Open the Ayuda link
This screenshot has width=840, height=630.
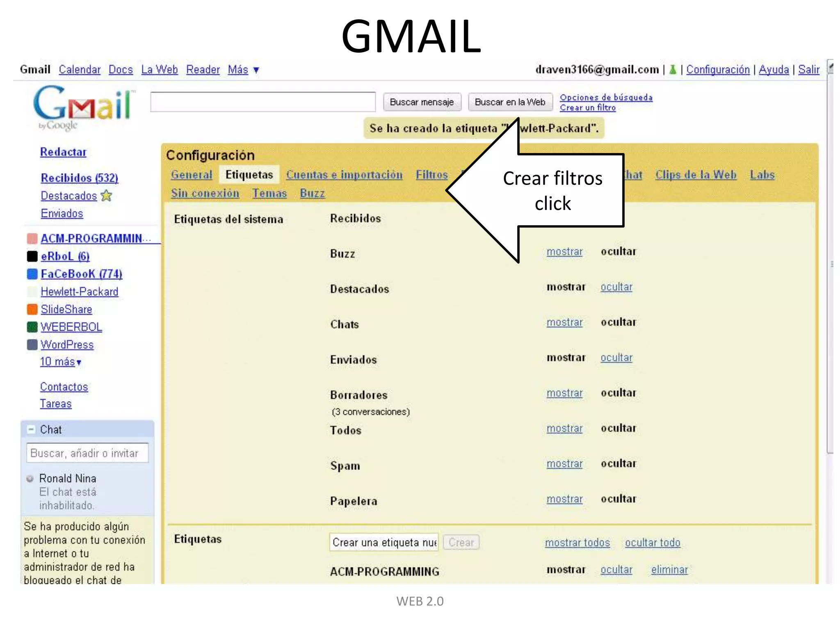click(x=774, y=70)
